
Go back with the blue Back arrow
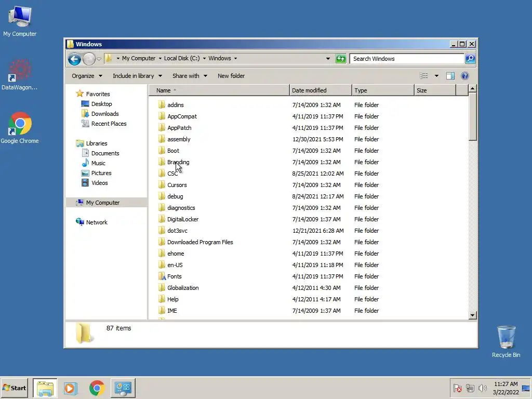pyautogui.click(x=74, y=59)
